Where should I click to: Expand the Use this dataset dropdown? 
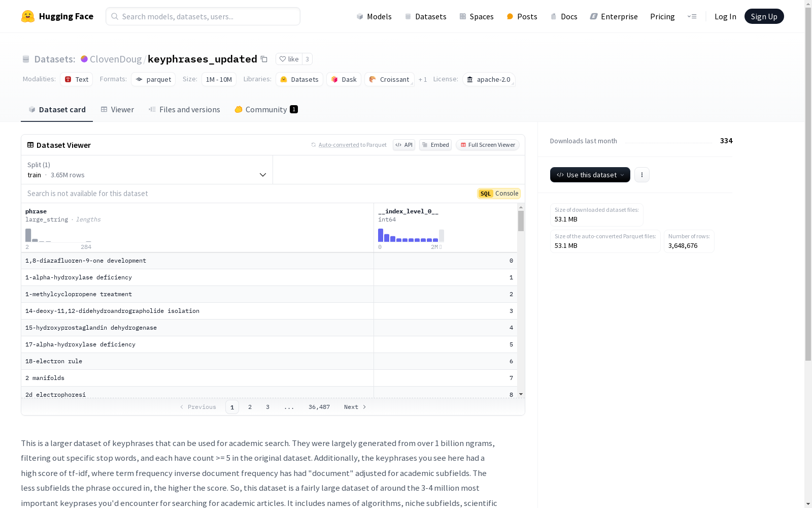click(x=590, y=175)
